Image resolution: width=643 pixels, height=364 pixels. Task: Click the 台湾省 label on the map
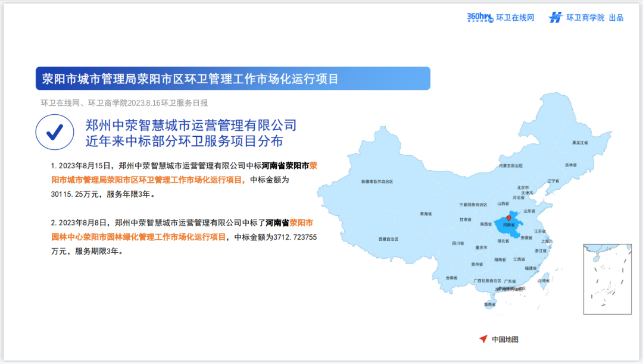[x=544, y=281]
